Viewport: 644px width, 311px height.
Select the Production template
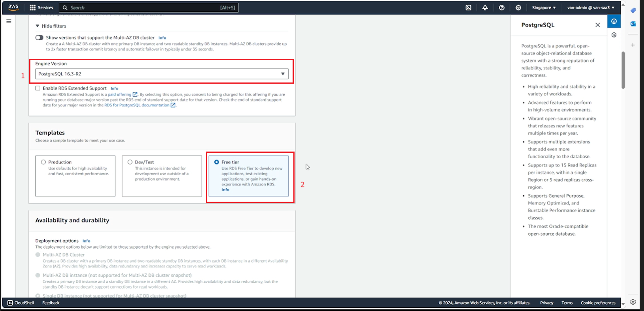click(43, 162)
